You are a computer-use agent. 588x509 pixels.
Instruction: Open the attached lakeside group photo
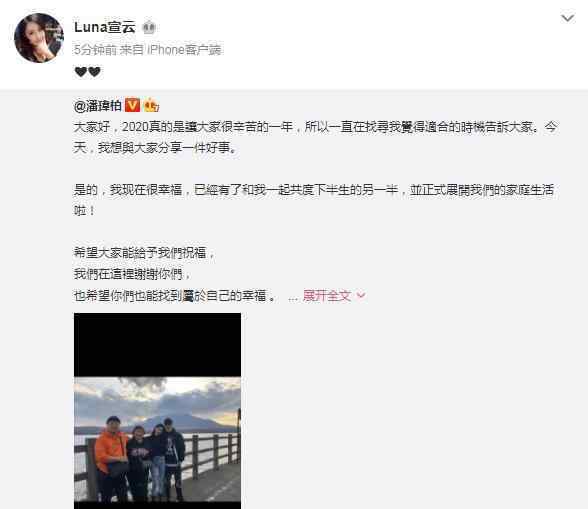point(158,411)
